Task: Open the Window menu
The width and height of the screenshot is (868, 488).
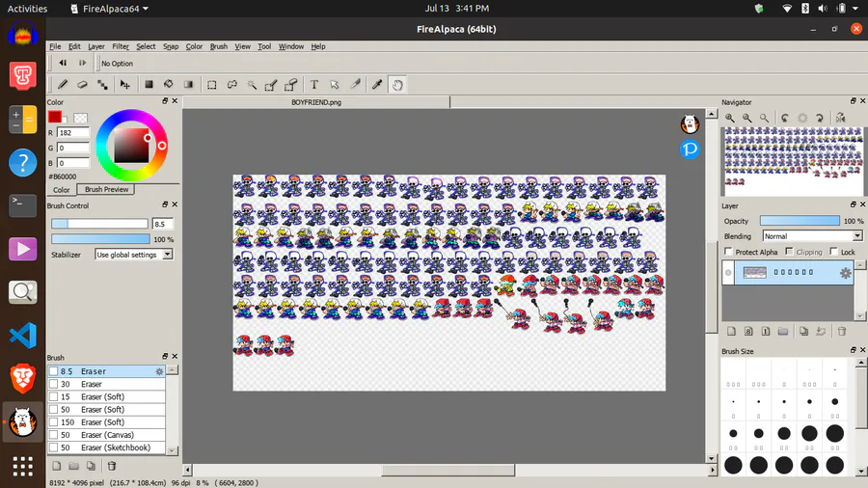Action: click(x=291, y=46)
